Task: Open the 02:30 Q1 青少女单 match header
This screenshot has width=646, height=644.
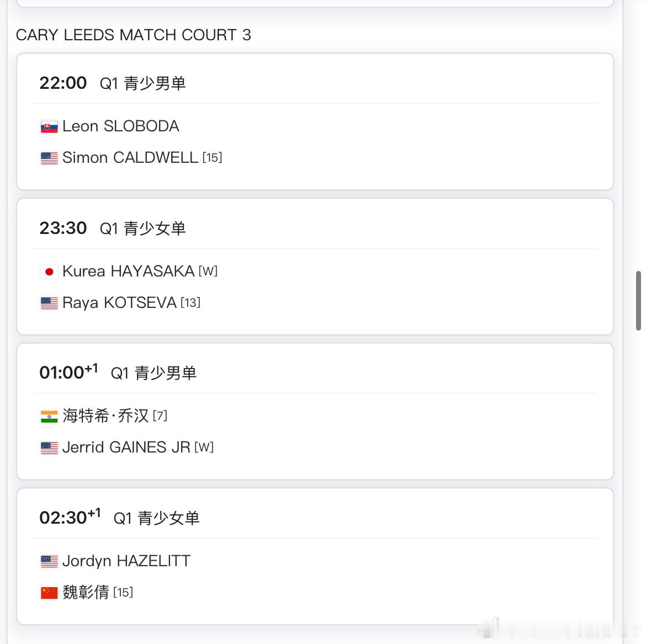Action: (119, 517)
